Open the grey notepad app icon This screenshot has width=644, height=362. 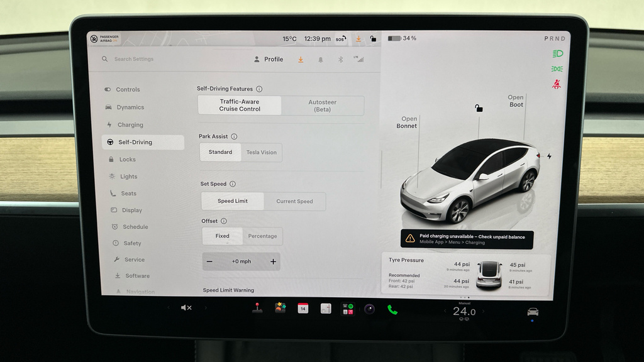326,309
